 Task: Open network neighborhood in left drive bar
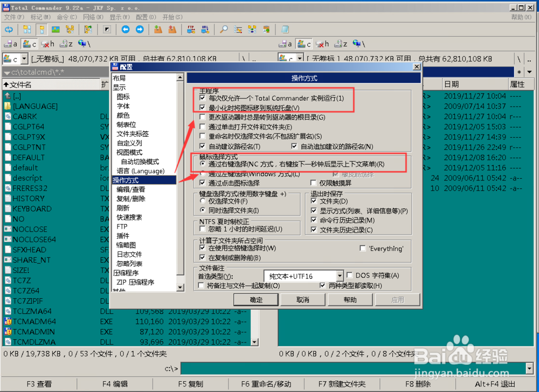pyautogui.click(x=84, y=44)
